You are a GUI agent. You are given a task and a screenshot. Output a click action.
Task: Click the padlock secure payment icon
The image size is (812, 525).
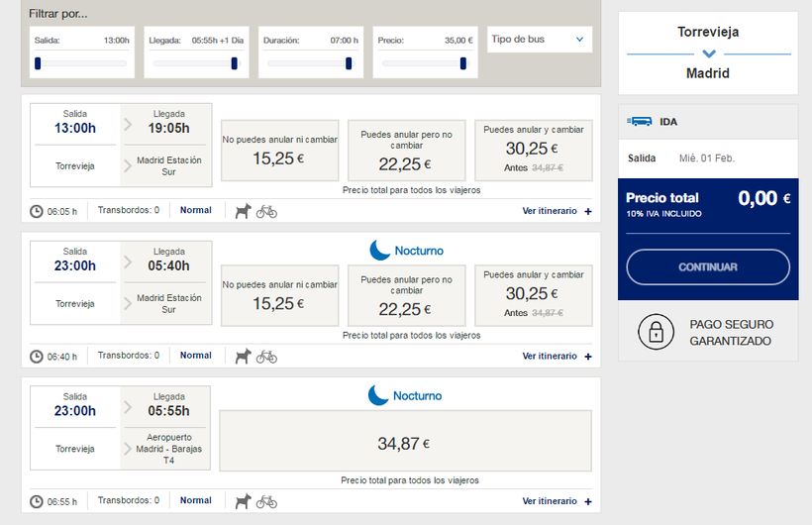pos(656,333)
